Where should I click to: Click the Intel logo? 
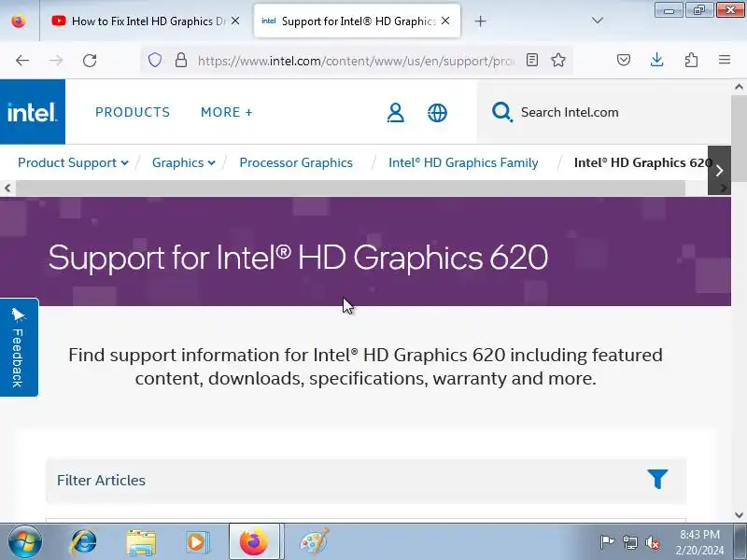point(33,112)
